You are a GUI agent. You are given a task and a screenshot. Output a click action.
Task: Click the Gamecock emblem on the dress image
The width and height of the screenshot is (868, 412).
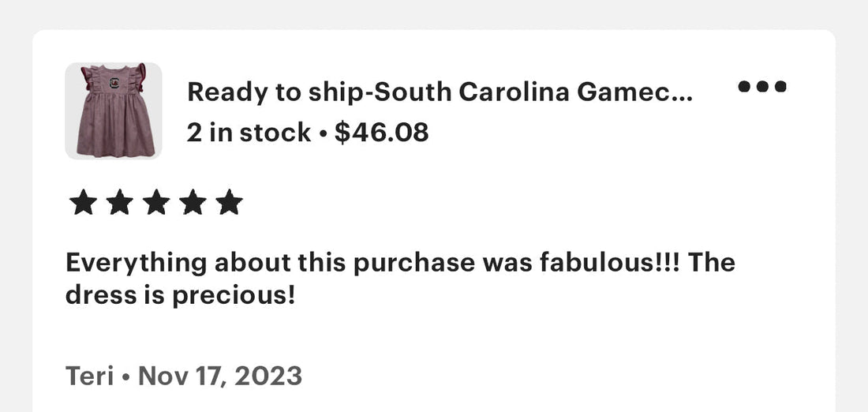[x=114, y=84]
